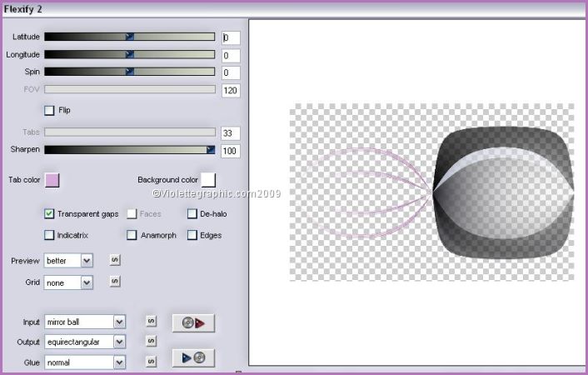Check the Anamorph option
Image resolution: width=588 pixels, height=375 pixels.
coord(132,235)
